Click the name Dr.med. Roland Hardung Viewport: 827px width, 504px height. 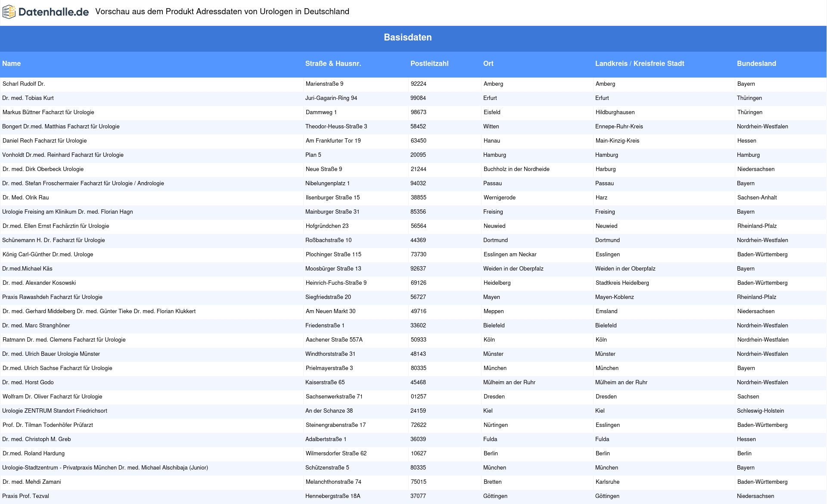pos(34,454)
